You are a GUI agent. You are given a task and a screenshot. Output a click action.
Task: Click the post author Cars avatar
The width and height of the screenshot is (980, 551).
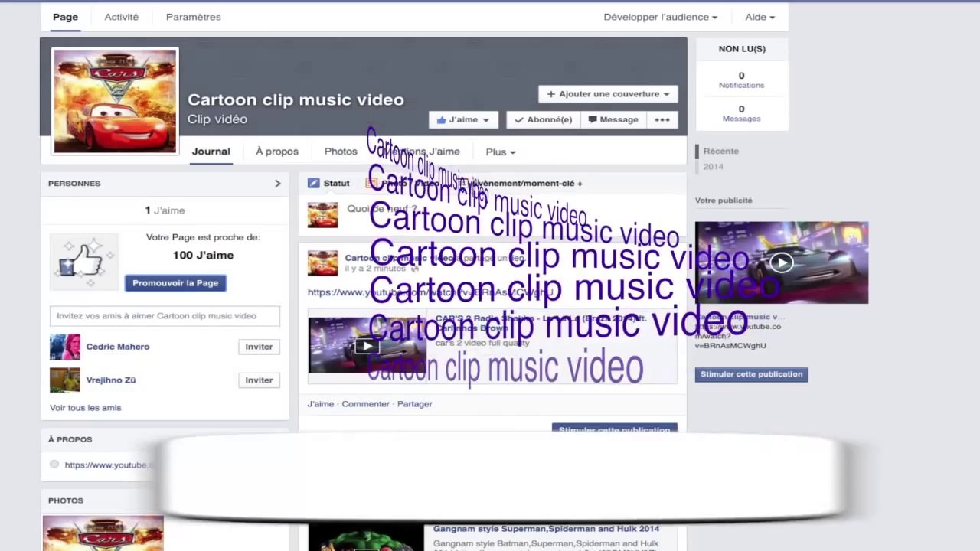click(322, 262)
